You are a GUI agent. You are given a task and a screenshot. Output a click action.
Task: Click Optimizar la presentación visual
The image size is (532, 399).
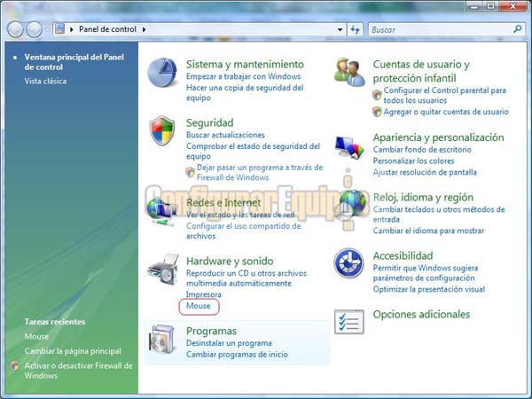tap(429, 289)
